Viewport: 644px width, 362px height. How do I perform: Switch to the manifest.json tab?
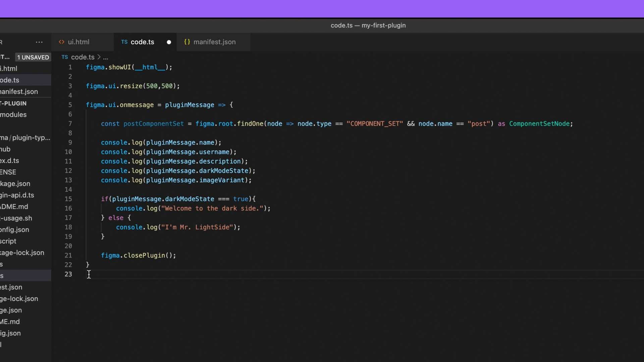(x=214, y=42)
